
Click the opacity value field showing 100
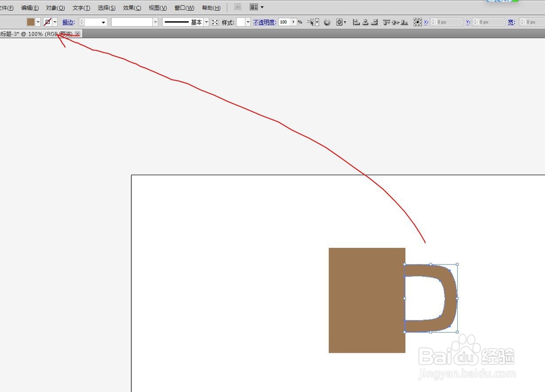click(x=284, y=22)
